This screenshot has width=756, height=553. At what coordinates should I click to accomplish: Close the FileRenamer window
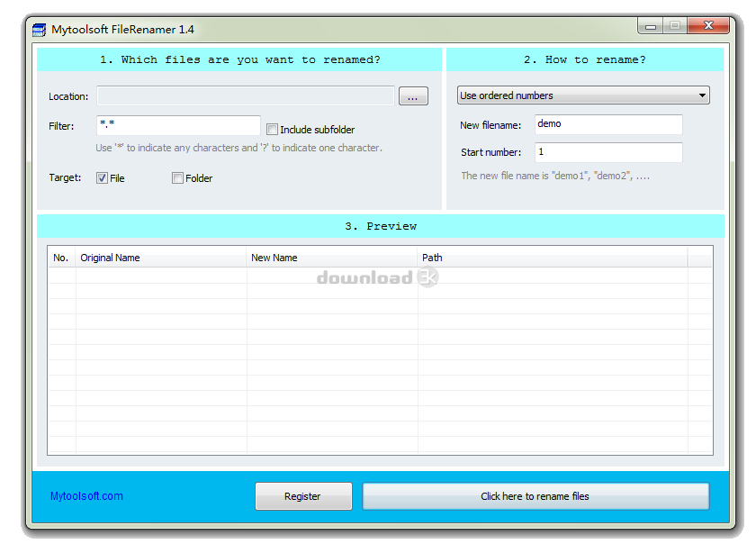click(x=708, y=25)
